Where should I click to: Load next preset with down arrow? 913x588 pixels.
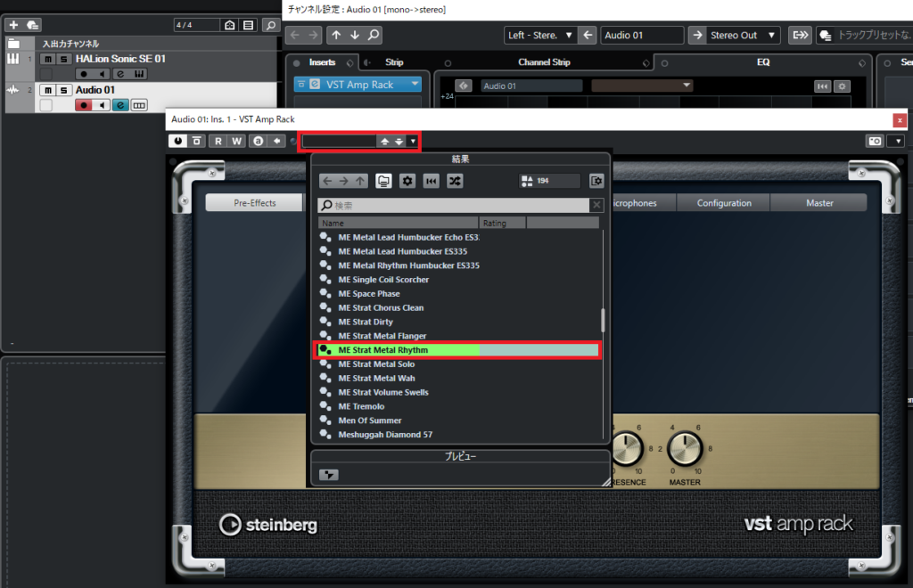pyautogui.click(x=399, y=141)
